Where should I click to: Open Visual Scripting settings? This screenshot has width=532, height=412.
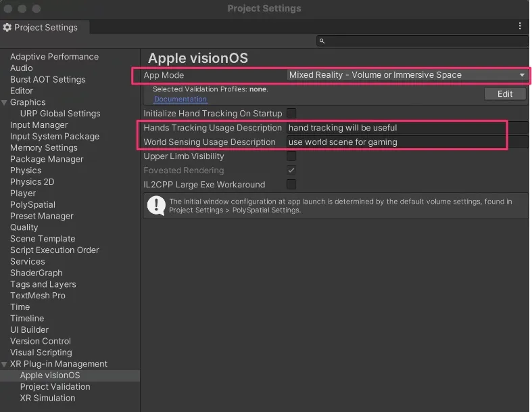[x=41, y=352]
